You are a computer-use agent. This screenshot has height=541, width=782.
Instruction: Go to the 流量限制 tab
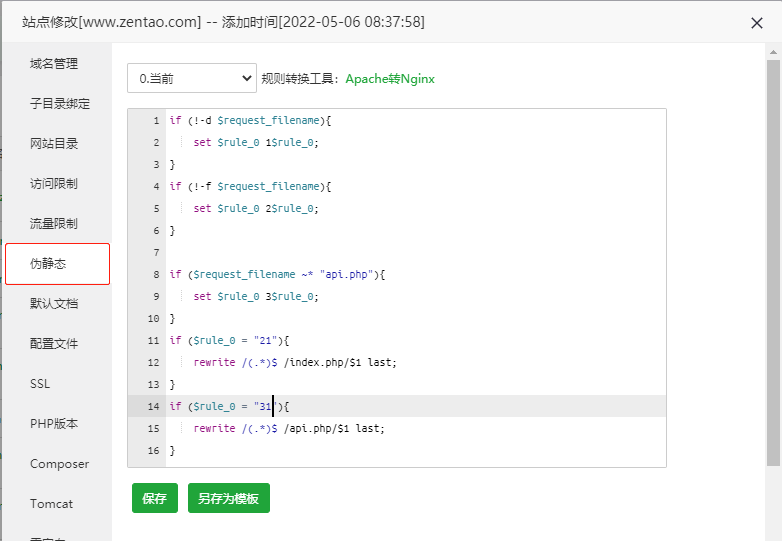(54, 224)
